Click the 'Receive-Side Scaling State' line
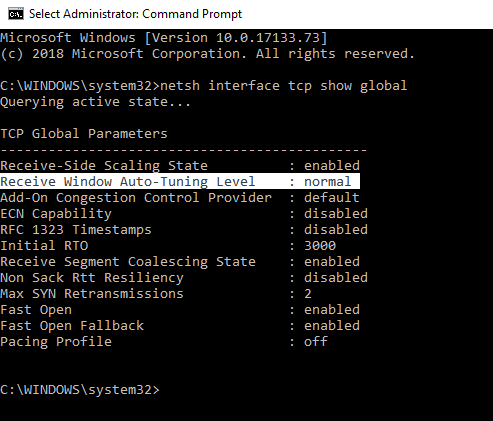This screenshot has height=421, width=493. point(180,166)
